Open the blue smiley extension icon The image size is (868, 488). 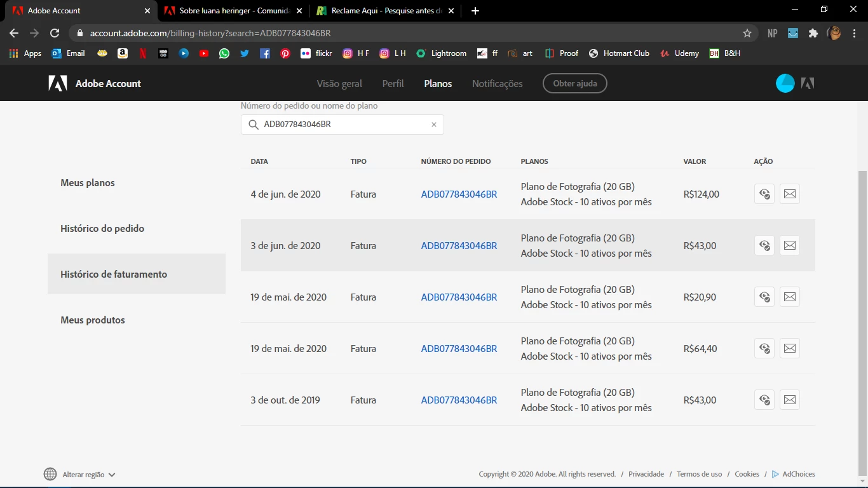793,33
